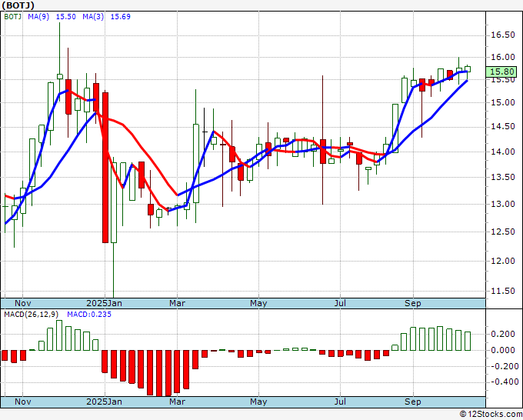Click the 11.50 price axis label
523x420 pixels.
tap(503, 291)
